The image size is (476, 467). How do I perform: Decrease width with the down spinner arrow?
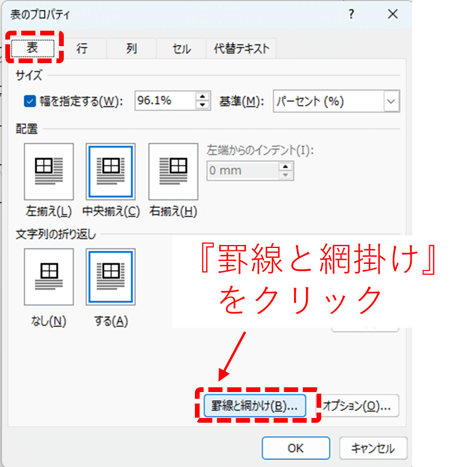click(203, 106)
